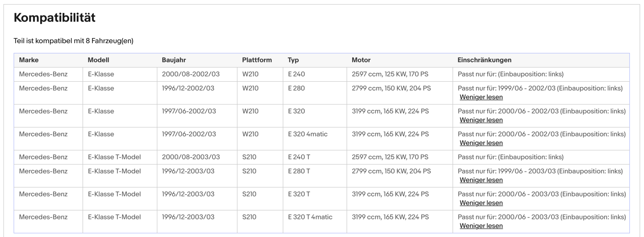Click the restriction text in the E 240 T row
This screenshot has height=237, width=644.
point(511,157)
